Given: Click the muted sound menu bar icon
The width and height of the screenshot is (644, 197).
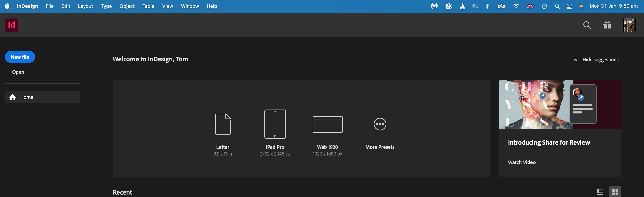Looking at the screenshot, I should click(475, 6).
